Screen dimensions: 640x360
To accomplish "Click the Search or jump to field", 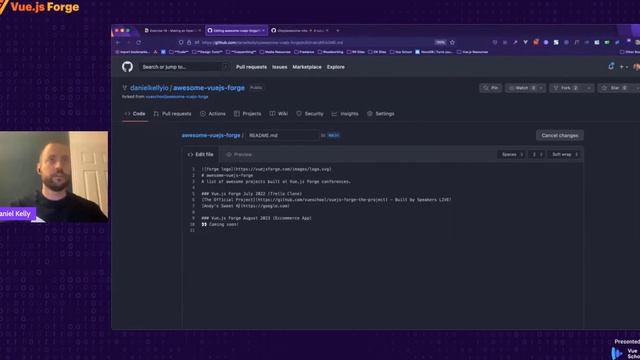I will tap(184, 67).
